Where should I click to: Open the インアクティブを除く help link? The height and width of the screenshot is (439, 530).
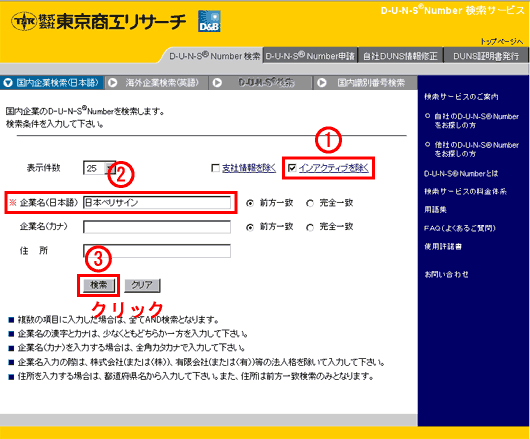click(x=334, y=168)
